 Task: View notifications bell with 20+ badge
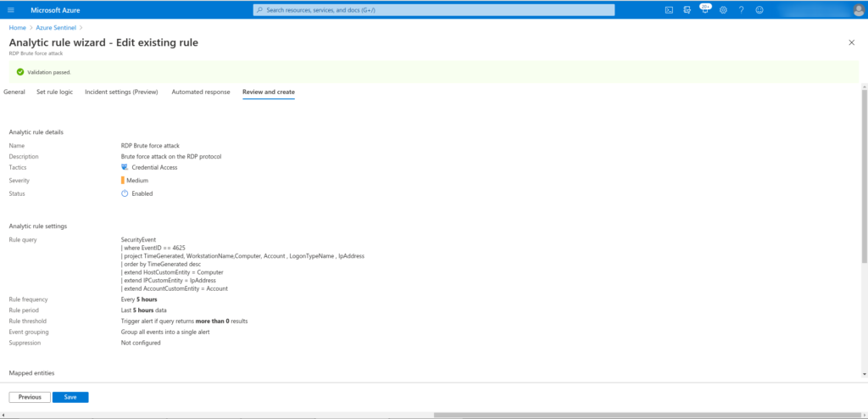pos(705,8)
